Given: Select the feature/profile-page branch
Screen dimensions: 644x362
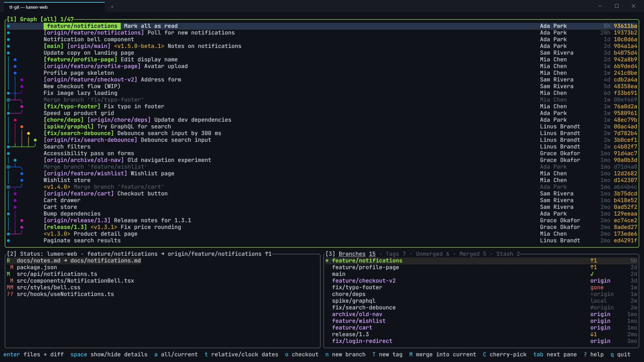Looking at the screenshot, I should click(x=481, y=267).
